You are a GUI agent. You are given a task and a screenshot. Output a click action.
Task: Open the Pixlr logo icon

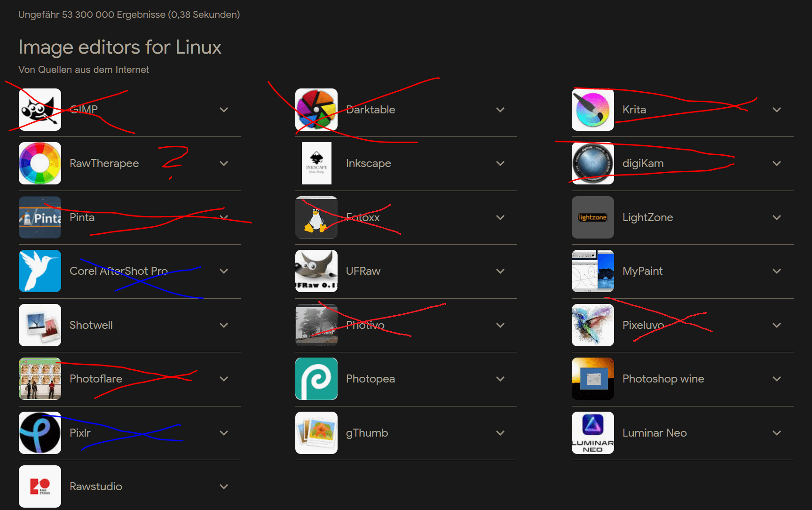[x=40, y=433]
